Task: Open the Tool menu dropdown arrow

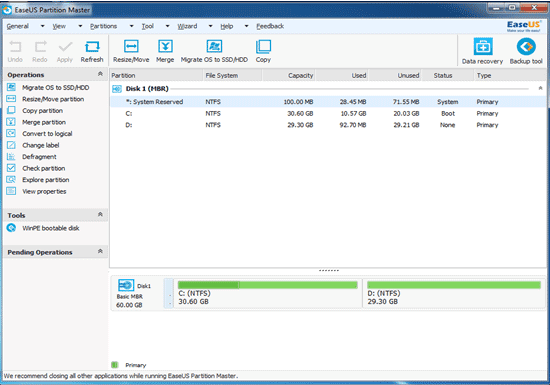Action: [167, 26]
